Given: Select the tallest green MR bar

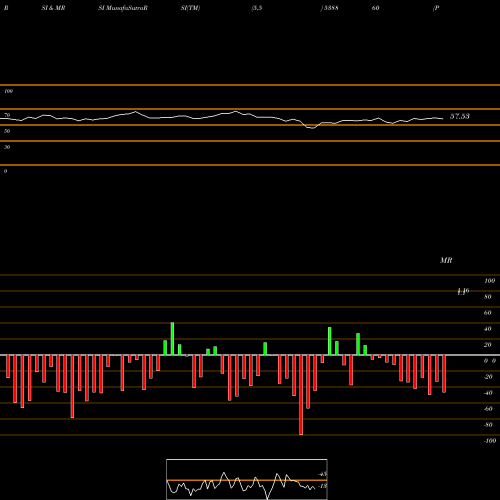Looking at the screenshot, I should click(172, 339).
